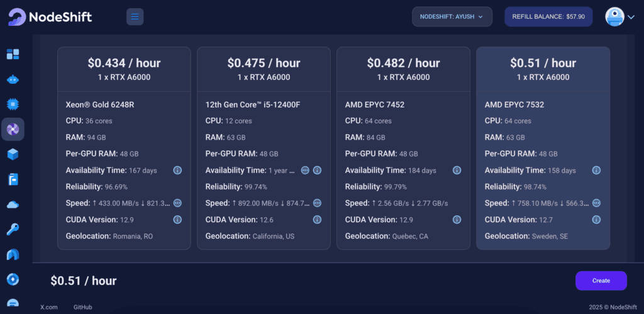
Task: Click CUDA info icon on EPYC 7532 card
Action: click(596, 220)
